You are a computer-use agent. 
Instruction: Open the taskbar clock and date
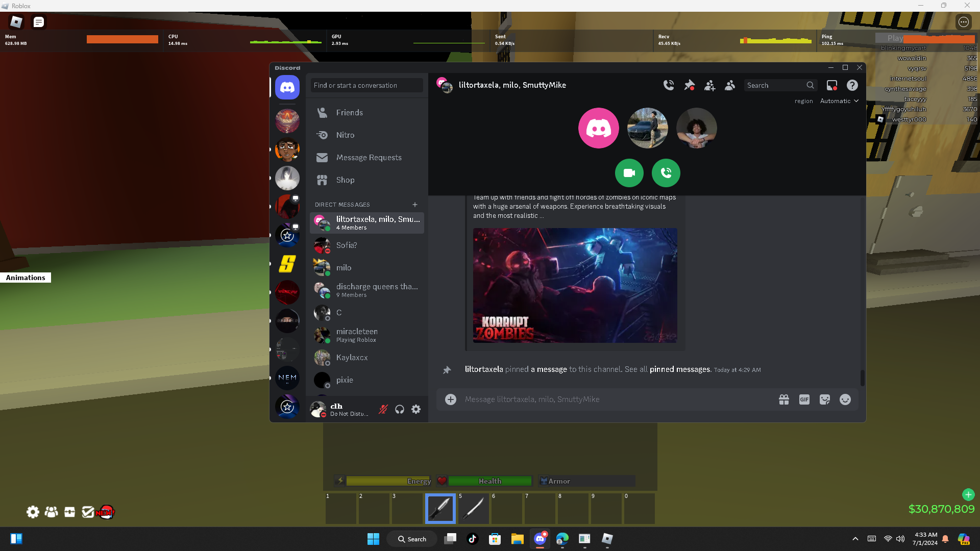925,539
